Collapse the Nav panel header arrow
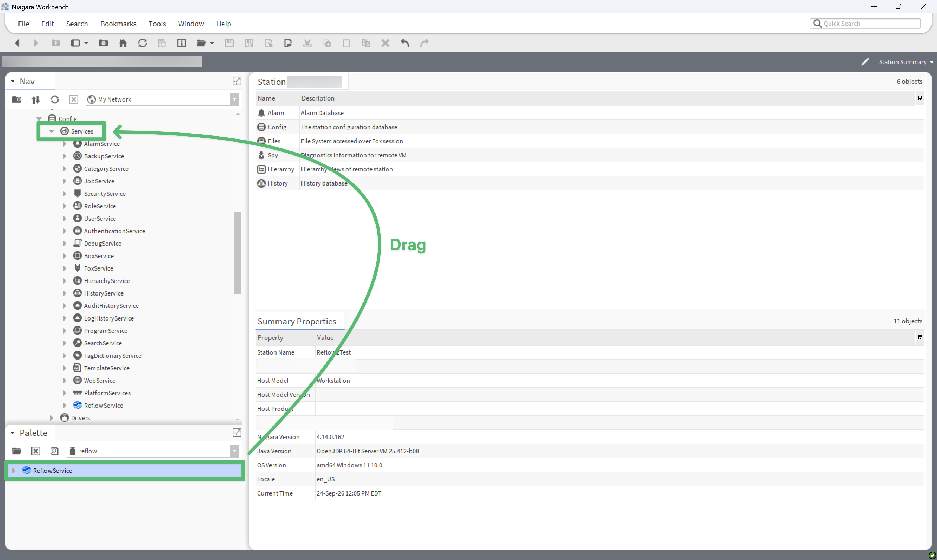The width and height of the screenshot is (937, 560). pos(13,81)
